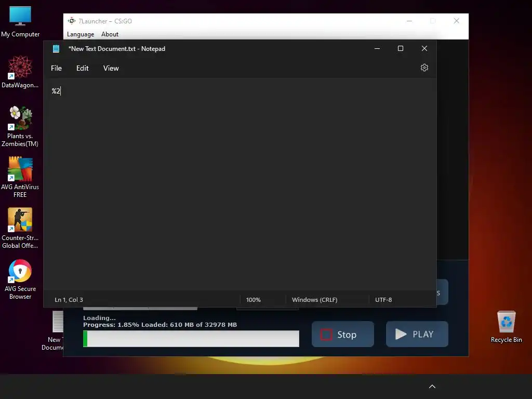Open About menu in 7Launcher
This screenshot has height=399, width=532.
click(110, 34)
